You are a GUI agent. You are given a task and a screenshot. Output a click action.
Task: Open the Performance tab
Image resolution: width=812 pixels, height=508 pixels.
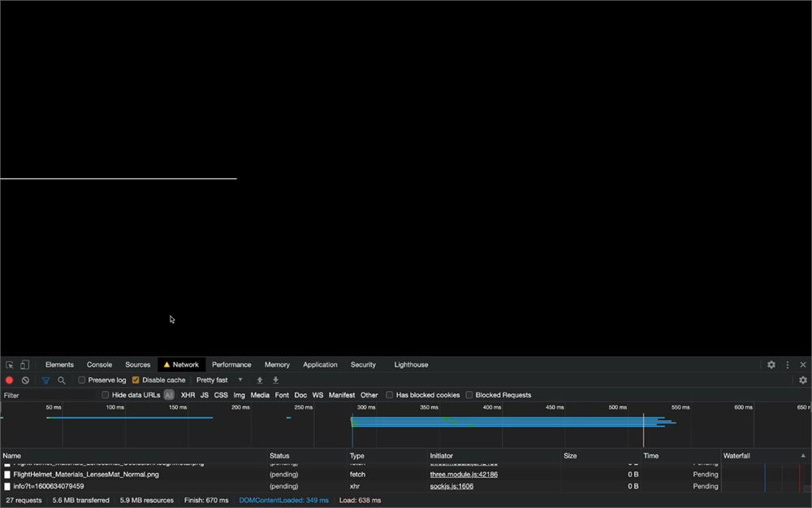[x=231, y=365]
